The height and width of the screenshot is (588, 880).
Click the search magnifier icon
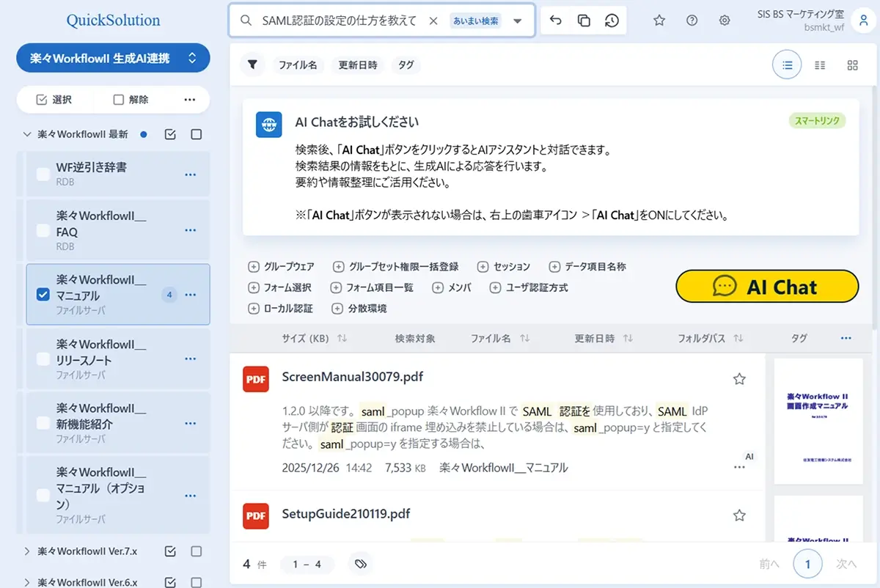click(246, 21)
